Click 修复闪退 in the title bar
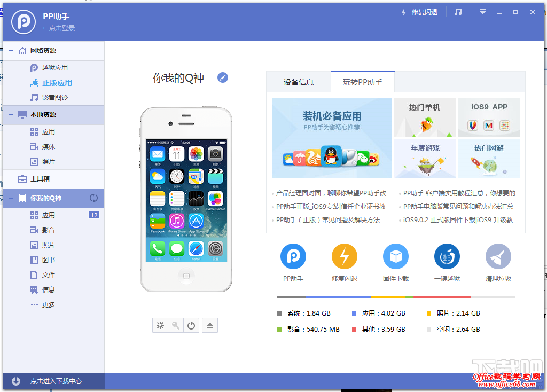Image resolution: width=547 pixels, height=392 pixels. [420, 12]
